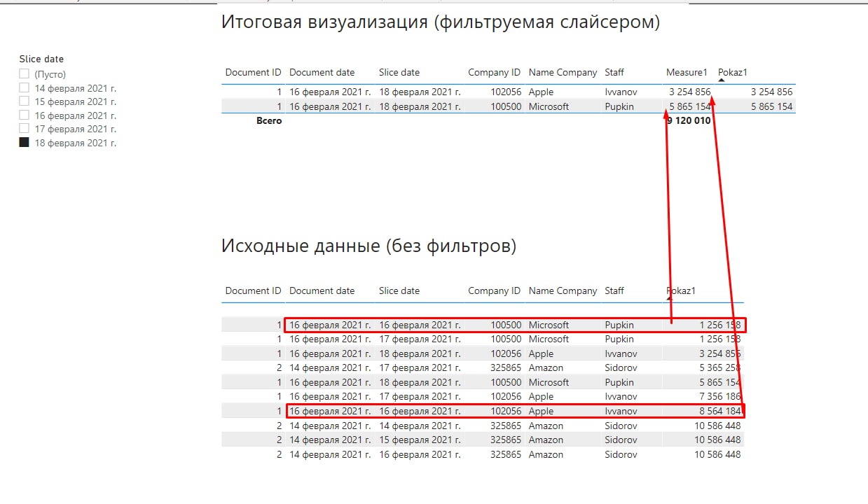Sort top table by Document ID header
The height and width of the screenshot is (504, 868).
click(253, 72)
